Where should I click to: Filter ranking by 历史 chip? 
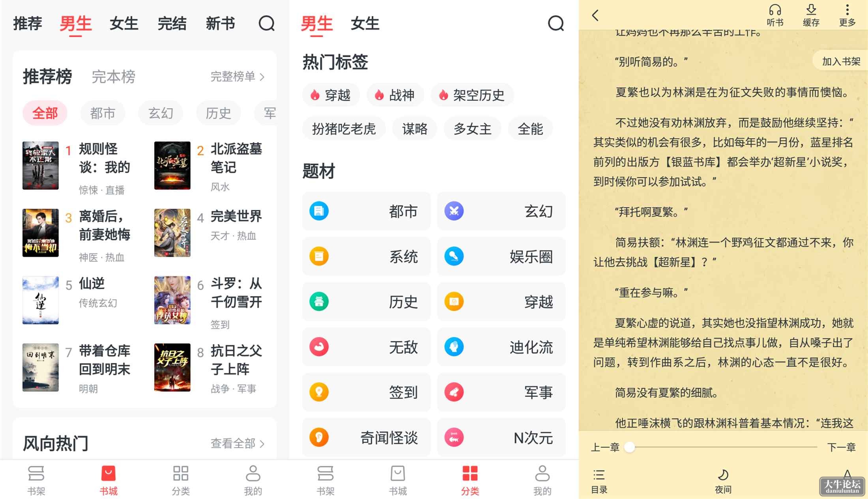(218, 113)
